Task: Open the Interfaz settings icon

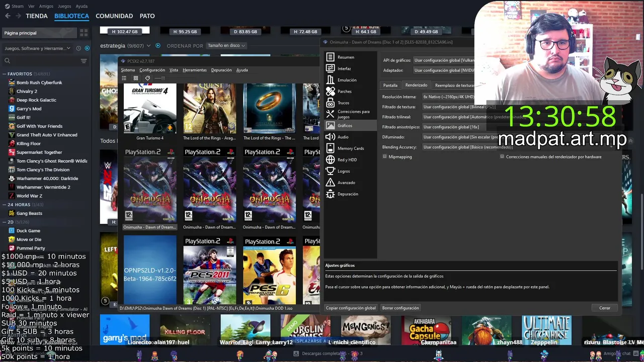Action: pyautogui.click(x=330, y=68)
